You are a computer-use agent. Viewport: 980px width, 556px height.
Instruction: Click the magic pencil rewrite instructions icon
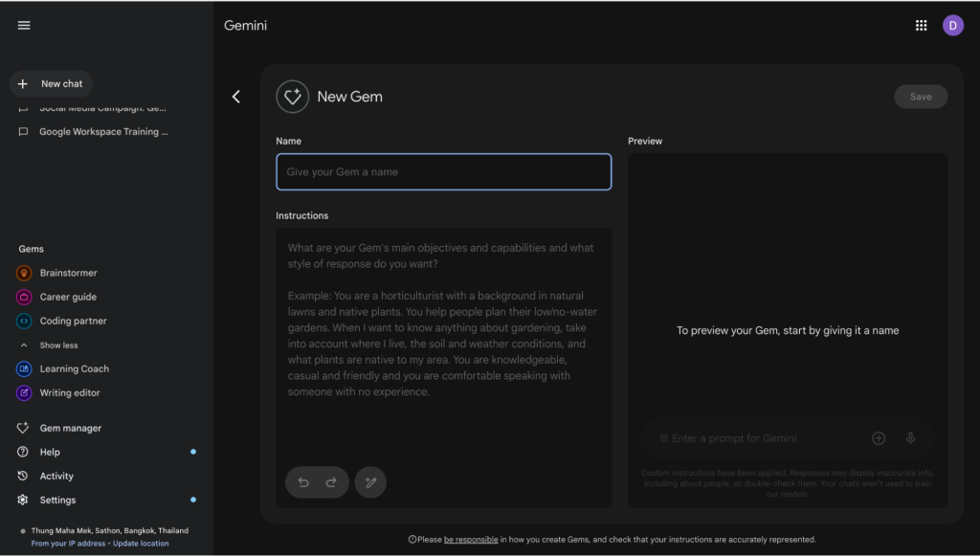pos(370,482)
